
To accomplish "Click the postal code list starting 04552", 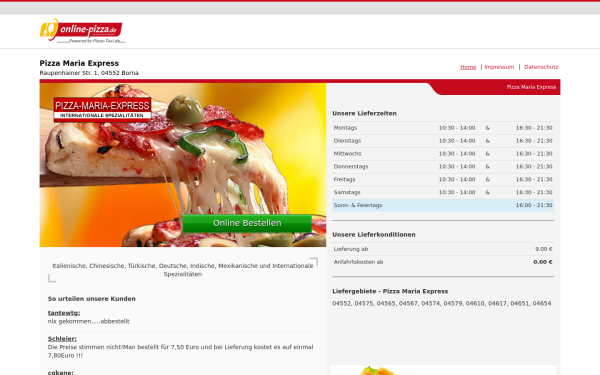I will (442, 303).
